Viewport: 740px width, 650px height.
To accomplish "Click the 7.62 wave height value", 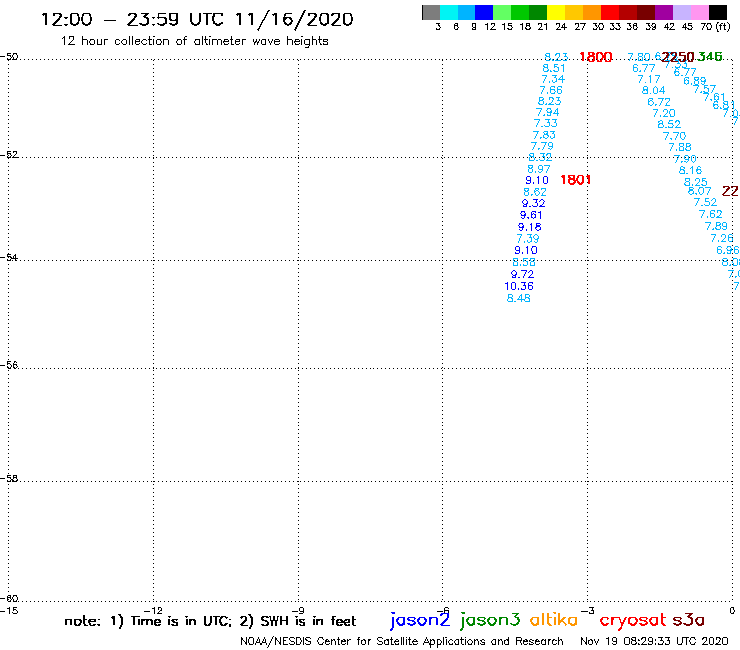I will 710,214.
